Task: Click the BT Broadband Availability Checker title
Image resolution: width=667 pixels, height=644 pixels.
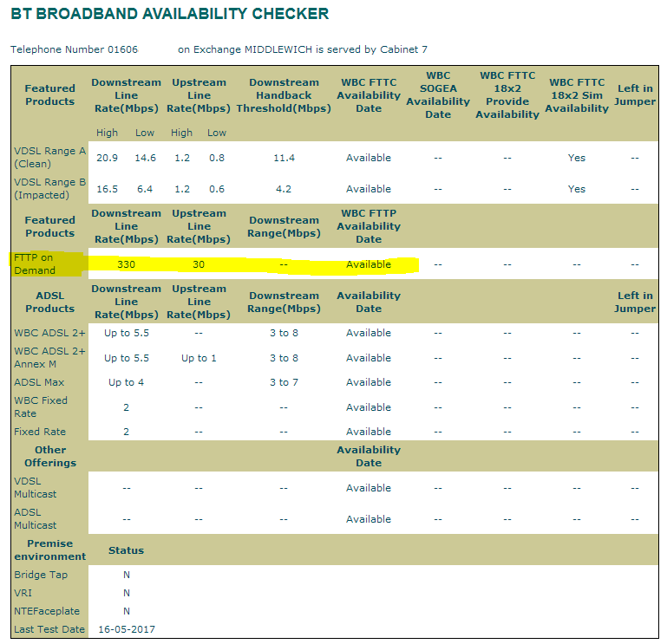Action: (169, 14)
